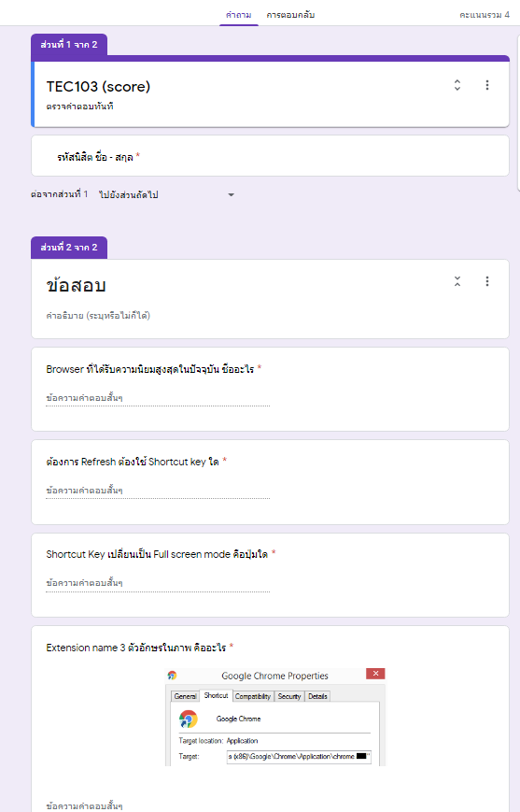Select the Extension name 3 question title

tap(136, 648)
